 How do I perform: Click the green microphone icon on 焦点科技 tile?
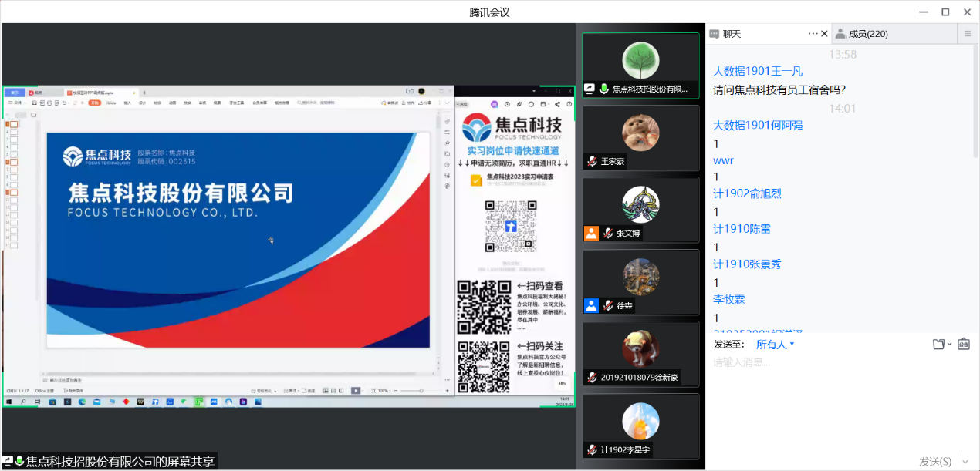coord(604,89)
